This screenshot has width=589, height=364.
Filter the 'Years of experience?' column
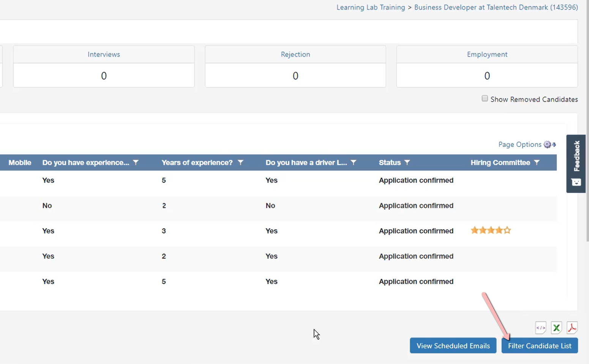pos(240,162)
